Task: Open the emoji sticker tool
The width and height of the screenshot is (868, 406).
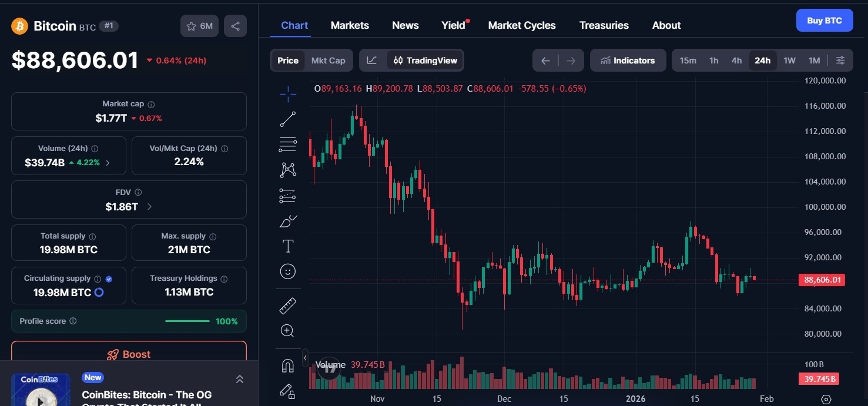Action: pos(288,271)
